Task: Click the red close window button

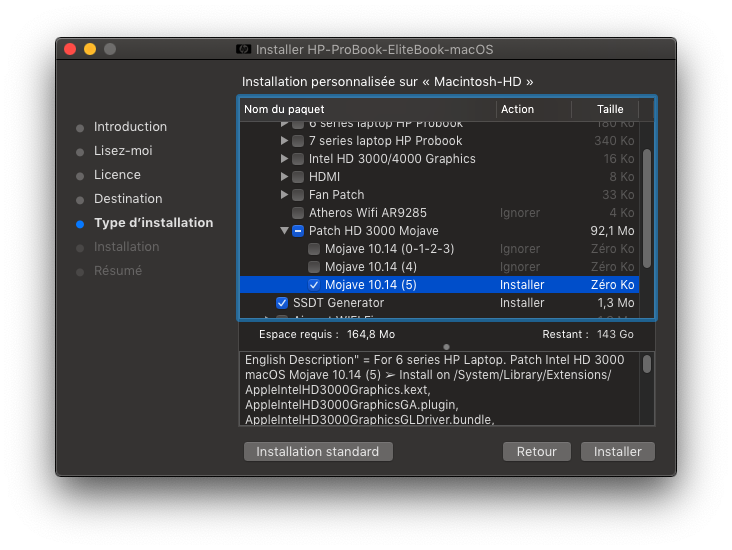Action: (x=70, y=49)
